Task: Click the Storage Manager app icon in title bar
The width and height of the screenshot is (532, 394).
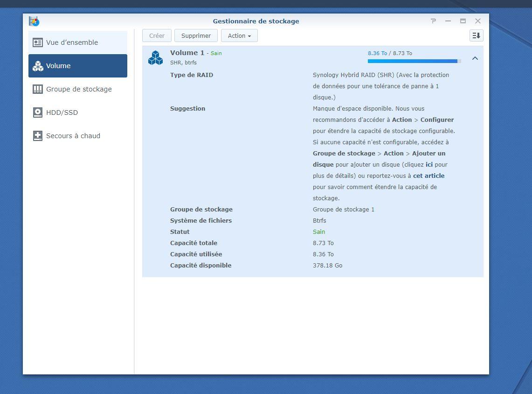Action: (34, 21)
